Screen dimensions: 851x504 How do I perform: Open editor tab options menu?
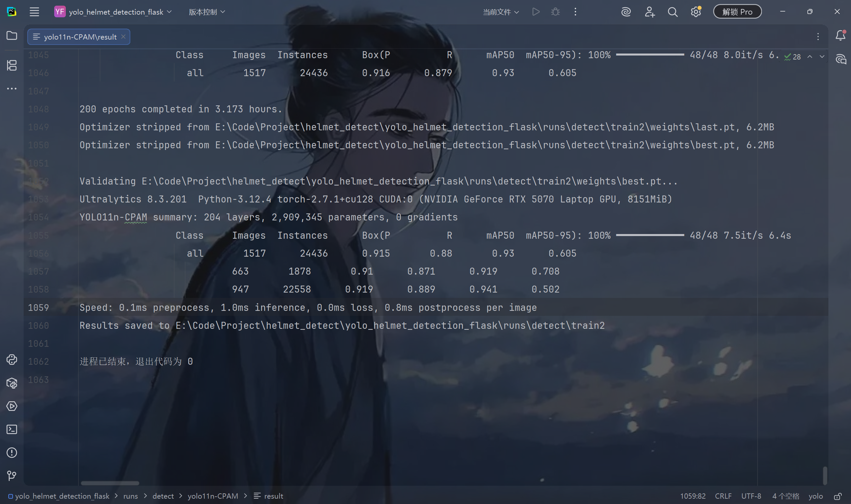(x=818, y=37)
